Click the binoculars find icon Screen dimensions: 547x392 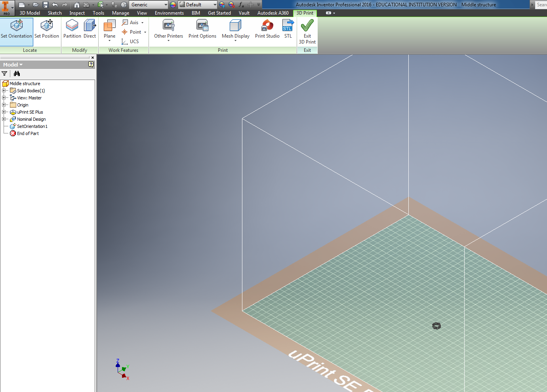17,74
